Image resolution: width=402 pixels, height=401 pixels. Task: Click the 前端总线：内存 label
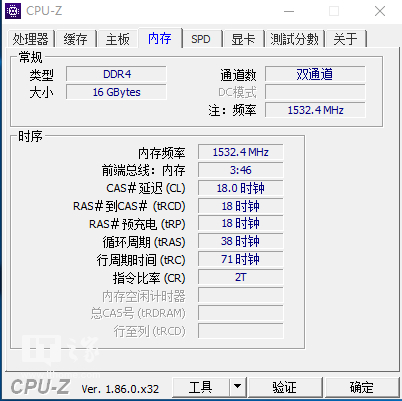(x=143, y=171)
